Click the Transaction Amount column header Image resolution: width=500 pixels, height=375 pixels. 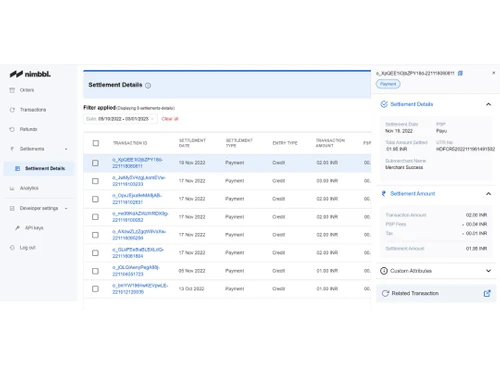[x=330, y=143]
